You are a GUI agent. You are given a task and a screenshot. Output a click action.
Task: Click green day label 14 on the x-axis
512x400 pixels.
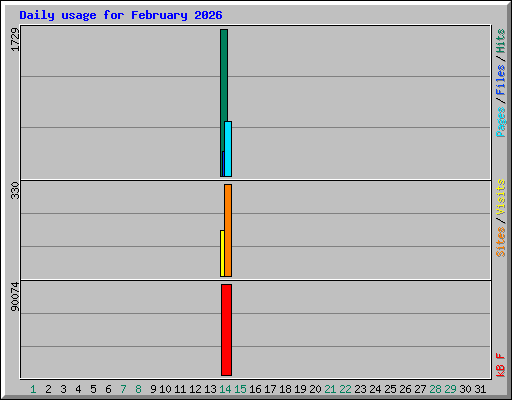coord(225,389)
